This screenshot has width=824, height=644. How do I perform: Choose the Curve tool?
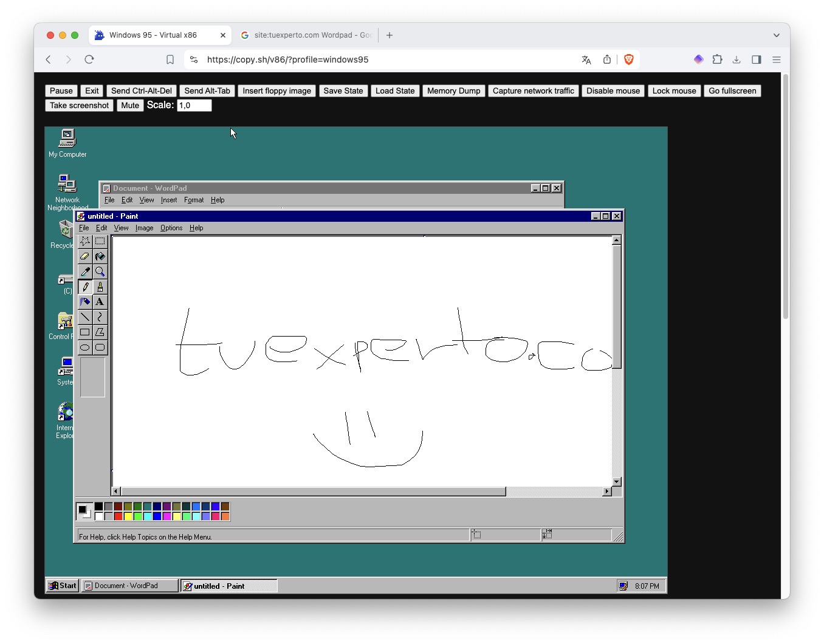[100, 317]
